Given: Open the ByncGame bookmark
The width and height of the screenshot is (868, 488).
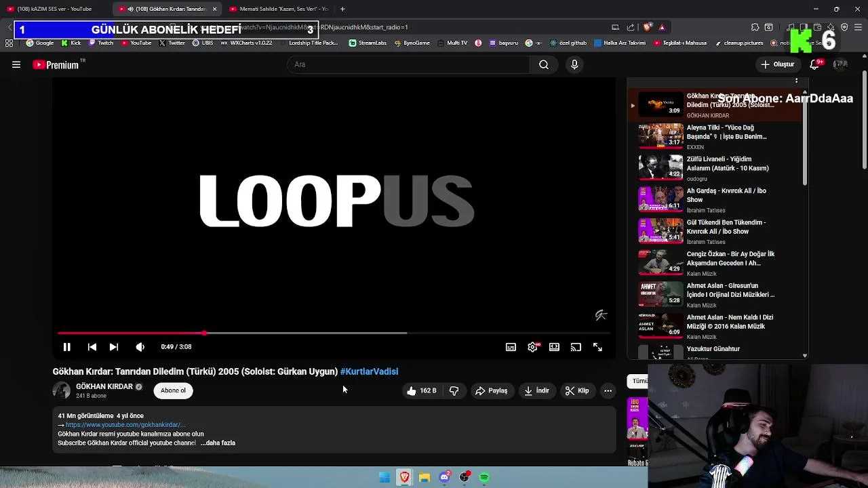Looking at the screenshot, I should [412, 43].
